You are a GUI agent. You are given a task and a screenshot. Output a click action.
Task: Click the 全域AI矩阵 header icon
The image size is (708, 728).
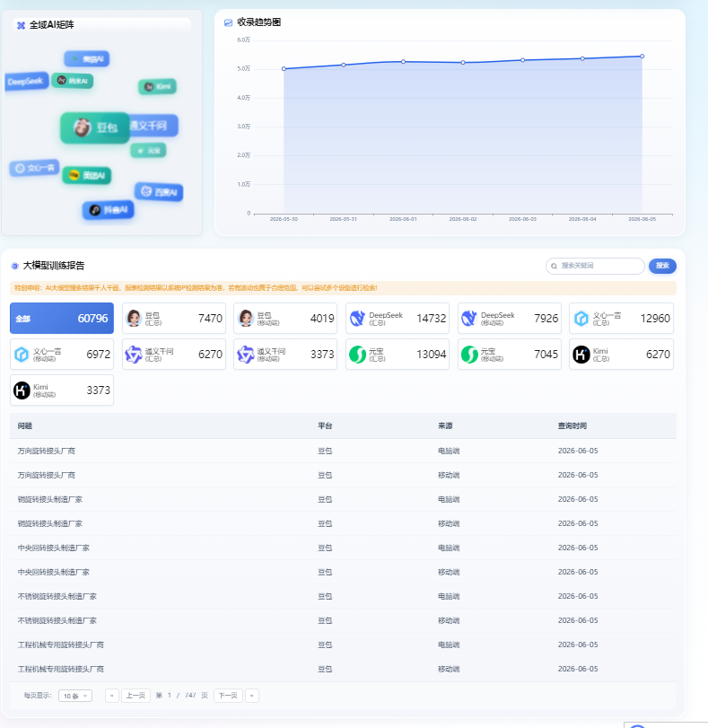point(21,25)
